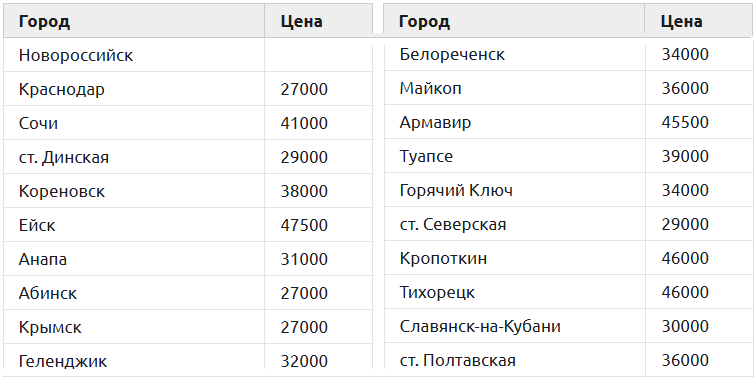Select the Горячий Ключ city cell
Image resolution: width=755 pixels, height=377 pixels.
click(514, 190)
